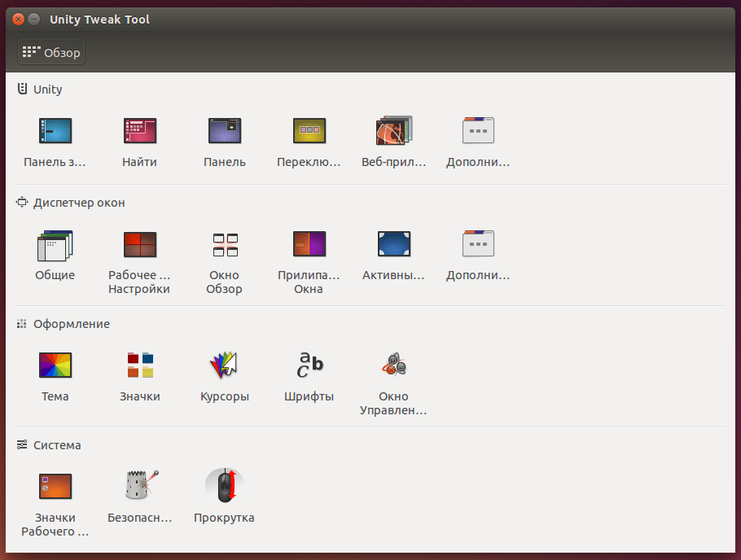Open Дополни… icon in Диспетчер окон section
Screen dimensions: 741x560
(x=478, y=243)
